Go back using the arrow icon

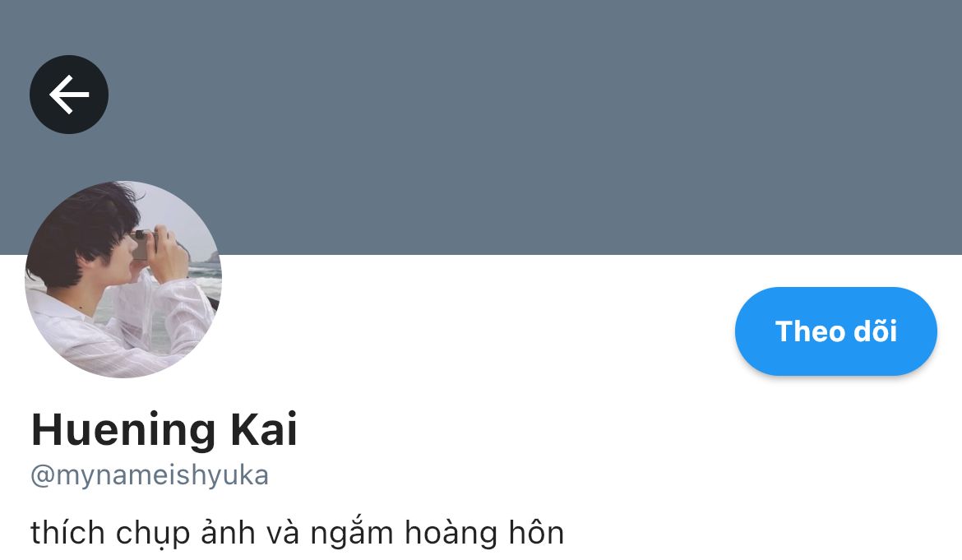69,95
